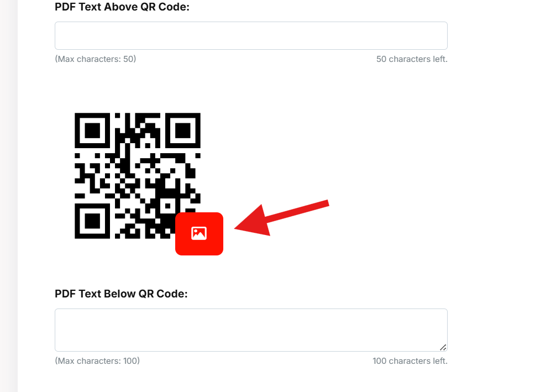Click the red arrow's tail shaft
The width and height of the screenshot is (556, 392).
pos(298,212)
